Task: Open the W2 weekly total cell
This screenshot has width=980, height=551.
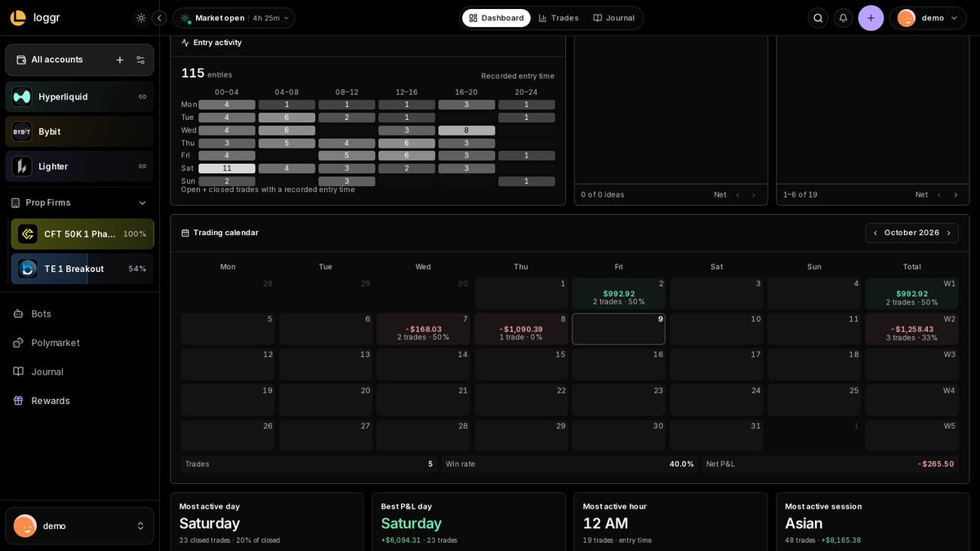Action: [911, 329]
